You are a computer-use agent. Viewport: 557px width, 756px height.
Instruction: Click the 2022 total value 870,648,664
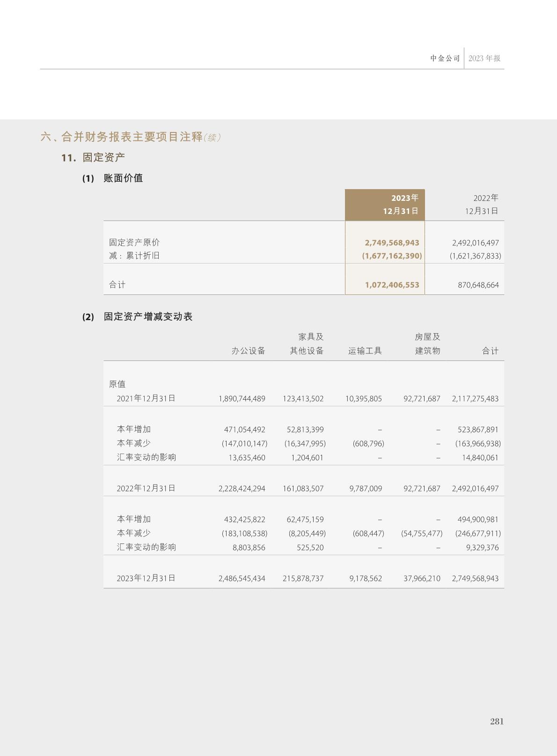pos(478,285)
